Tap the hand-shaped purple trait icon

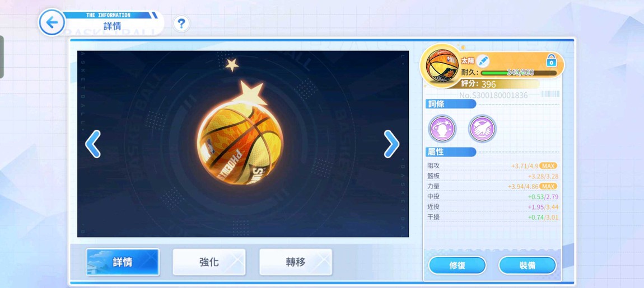coord(482,129)
